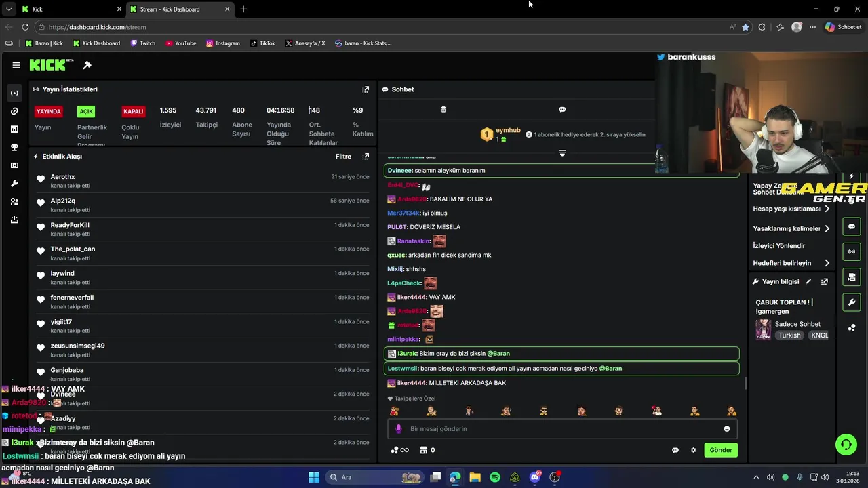This screenshot has width=868, height=488.
Task: Open the Twitch bookmark
Action: [142, 43]
